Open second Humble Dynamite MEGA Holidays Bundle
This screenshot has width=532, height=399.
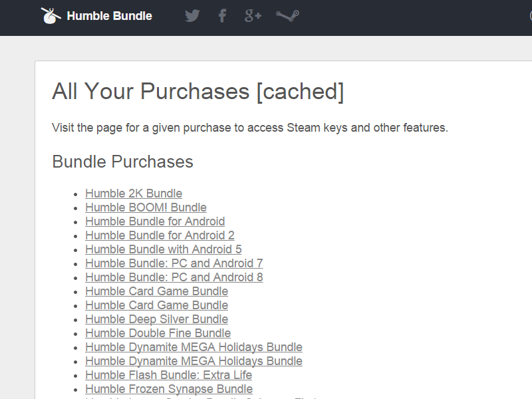194,361
